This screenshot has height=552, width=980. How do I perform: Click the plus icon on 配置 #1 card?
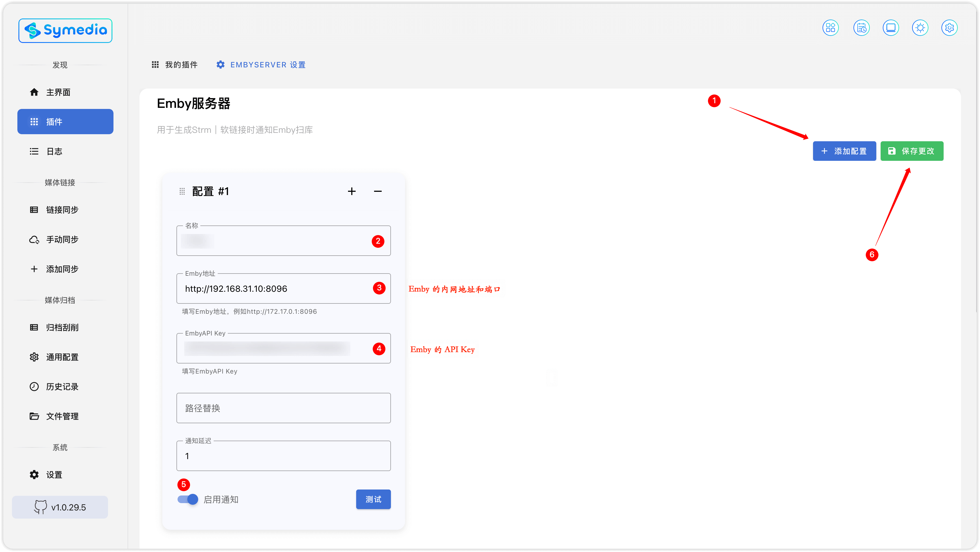coord(352,192)
